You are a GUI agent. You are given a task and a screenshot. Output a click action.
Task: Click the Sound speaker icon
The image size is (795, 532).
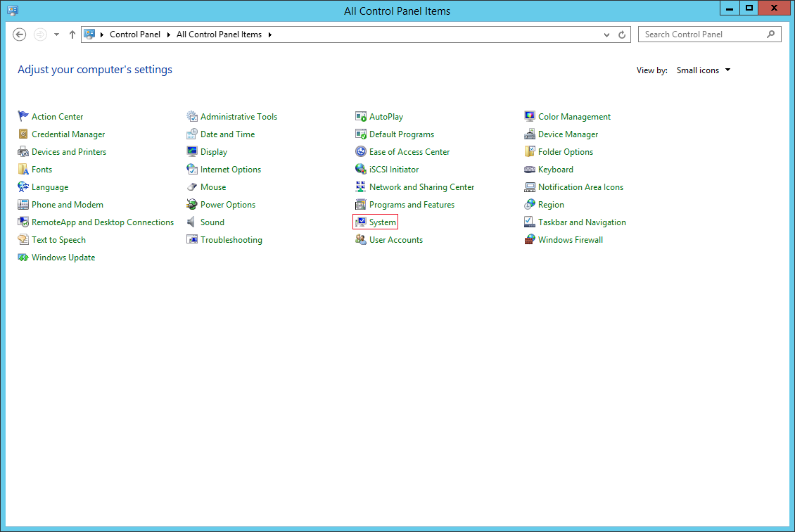point(191,222)
